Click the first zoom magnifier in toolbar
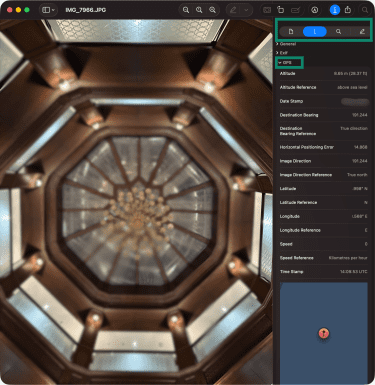Screen dimensions: 375x385 tap(186, 10)
